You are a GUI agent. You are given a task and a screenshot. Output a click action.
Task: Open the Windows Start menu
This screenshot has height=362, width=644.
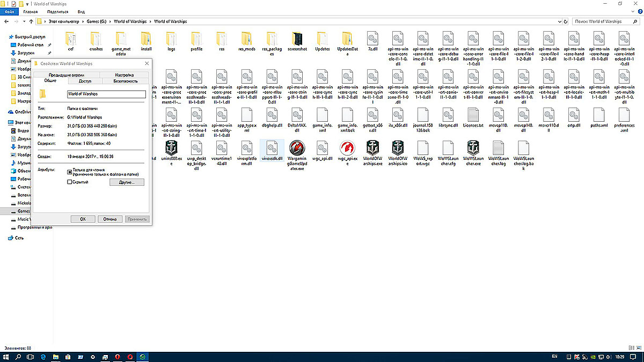point(6,357)
